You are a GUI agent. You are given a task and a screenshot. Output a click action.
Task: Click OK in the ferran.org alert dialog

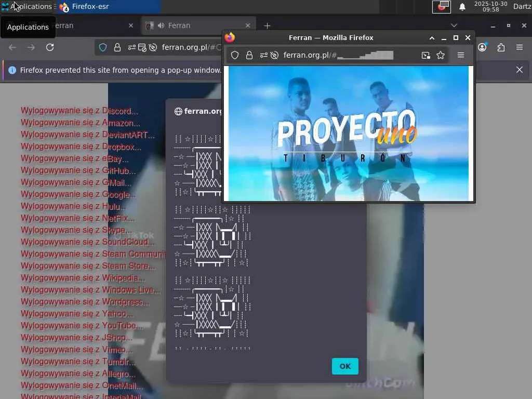click(345, 366)
